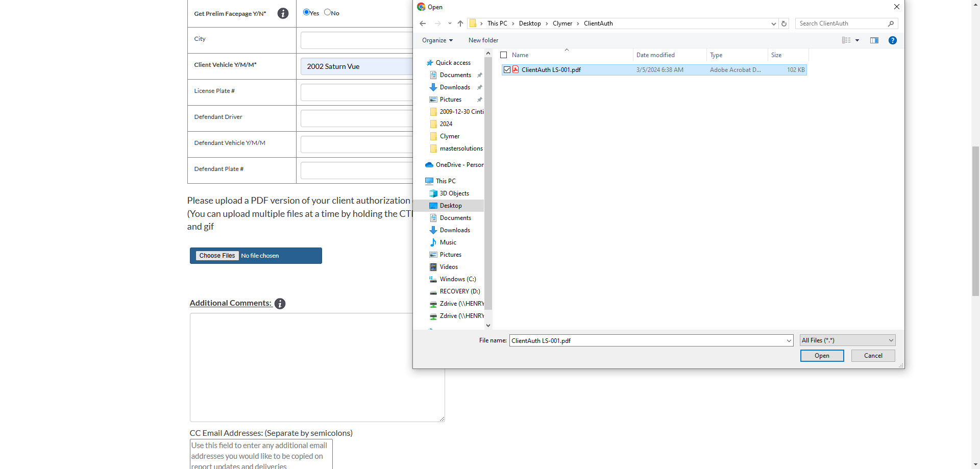
Task: Uncheck the ClientAuth LS-001.pdf checkbox
Action: coord(507,70)
